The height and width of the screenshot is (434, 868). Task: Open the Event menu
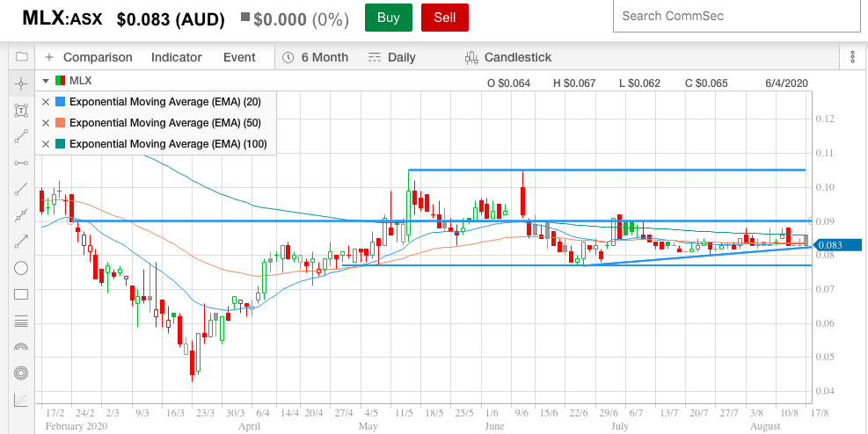coord(239,57)
